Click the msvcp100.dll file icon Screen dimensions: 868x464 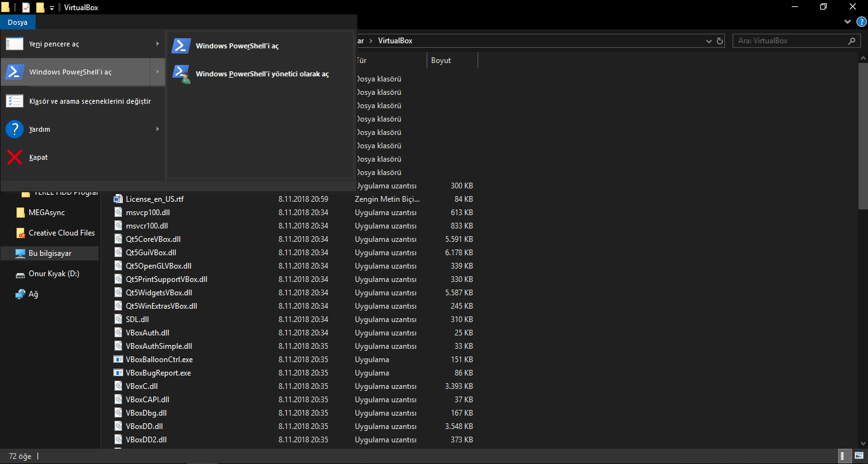tap(118, 213)
